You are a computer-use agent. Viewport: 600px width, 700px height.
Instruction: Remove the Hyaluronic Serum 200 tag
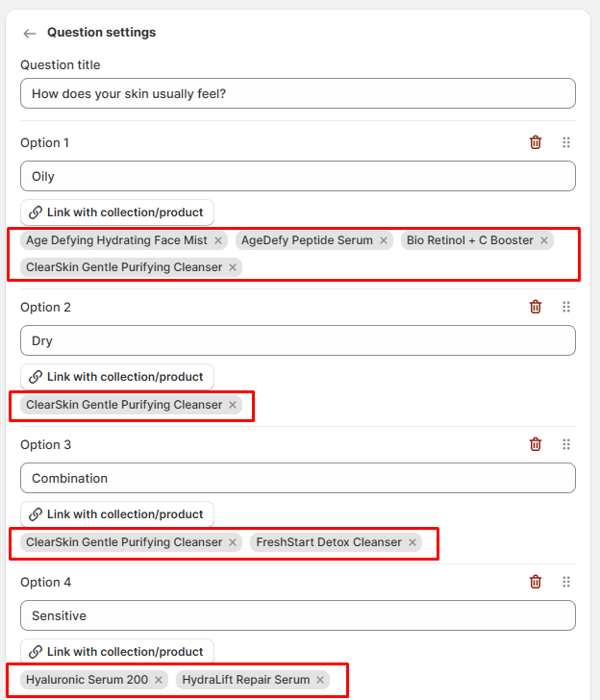pos(159,680)
